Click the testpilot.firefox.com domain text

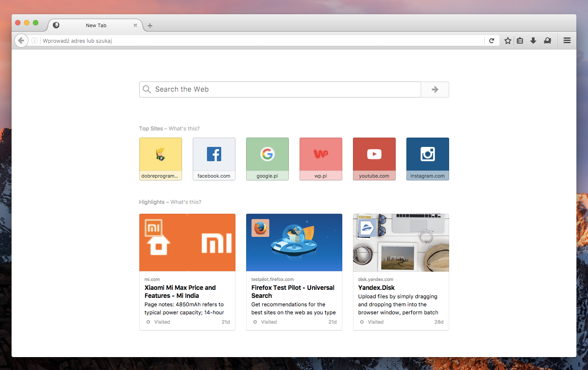(272, 280)
